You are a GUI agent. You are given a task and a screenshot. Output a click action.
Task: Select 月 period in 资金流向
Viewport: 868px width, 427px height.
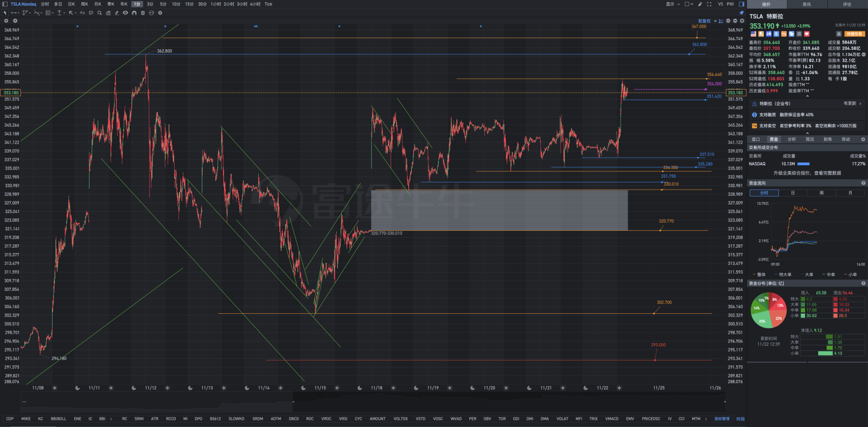pos(850,193)
